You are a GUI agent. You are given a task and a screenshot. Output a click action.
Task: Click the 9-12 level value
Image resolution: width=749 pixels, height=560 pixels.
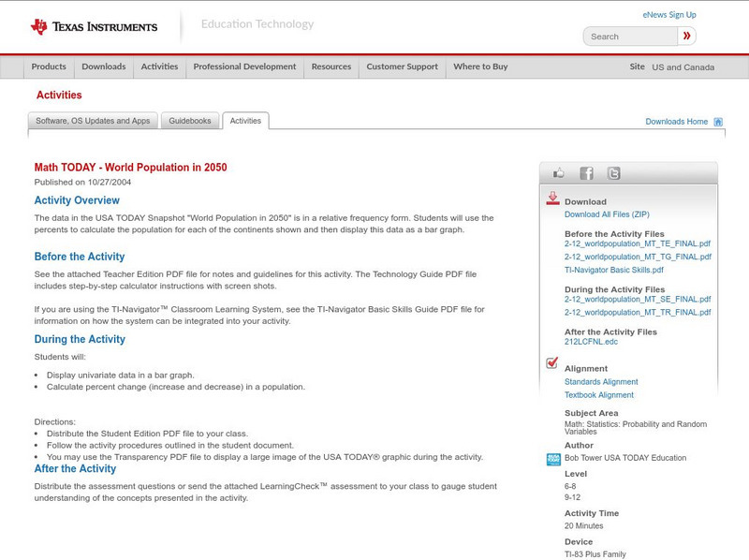[x=572, y=497]
